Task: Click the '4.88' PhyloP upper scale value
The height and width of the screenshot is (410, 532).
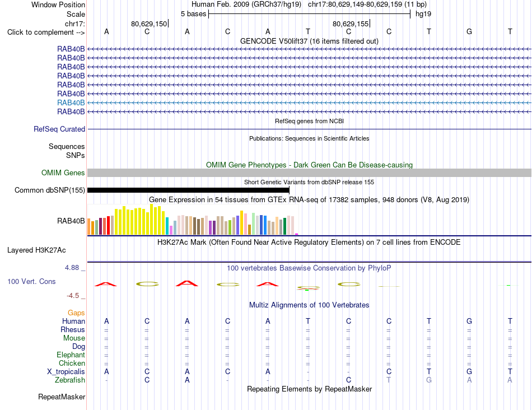Action: 72,268
